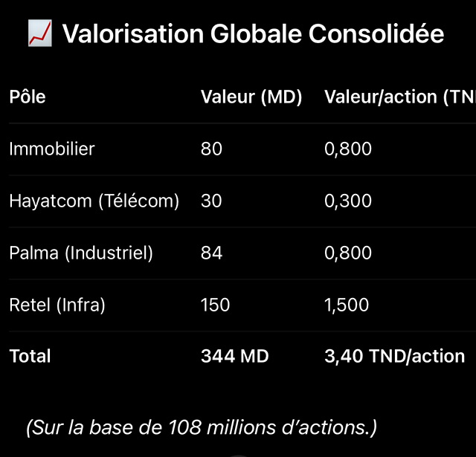
Task: Select the 344 MD total value
Action: tap(235, 356)
